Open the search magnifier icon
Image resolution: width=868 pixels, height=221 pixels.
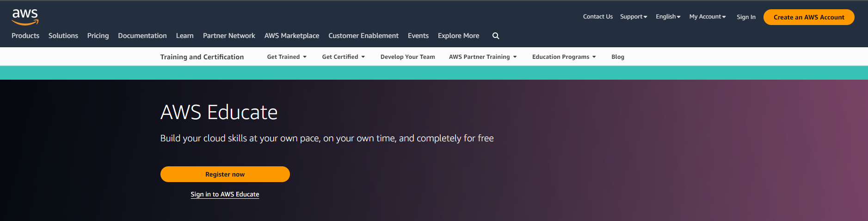(496, 36)
